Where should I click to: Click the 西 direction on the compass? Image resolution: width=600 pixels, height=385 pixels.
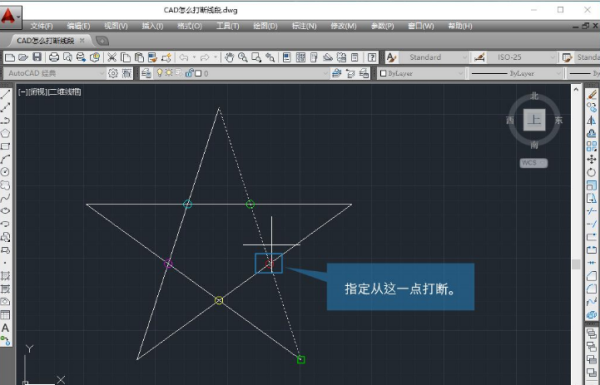[x=510, y=120]
